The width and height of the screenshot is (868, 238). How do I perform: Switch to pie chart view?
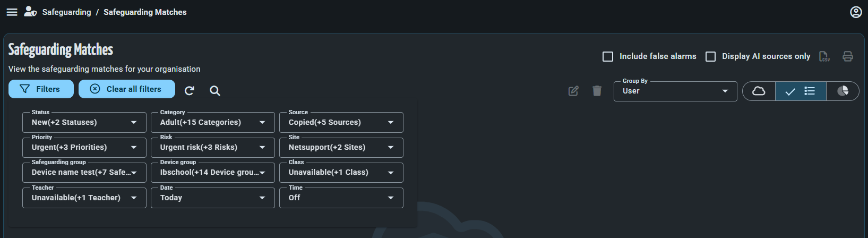(843, 91)
